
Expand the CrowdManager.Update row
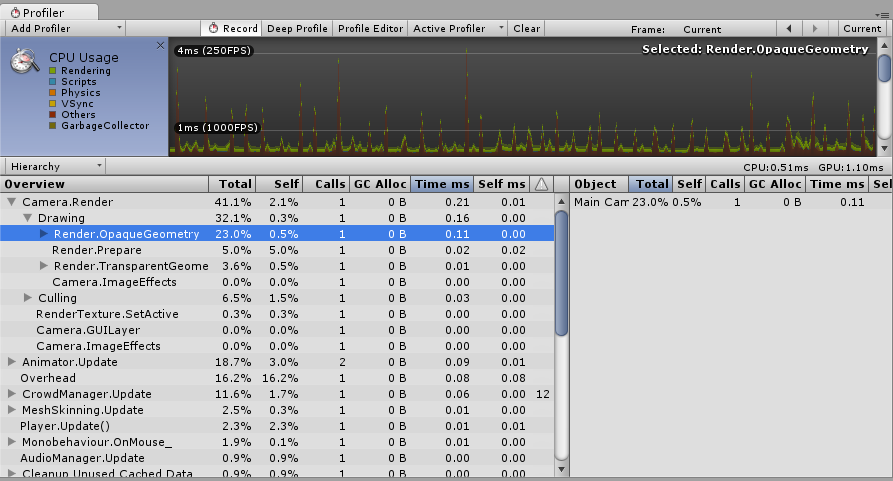click(x=11, y=393)
